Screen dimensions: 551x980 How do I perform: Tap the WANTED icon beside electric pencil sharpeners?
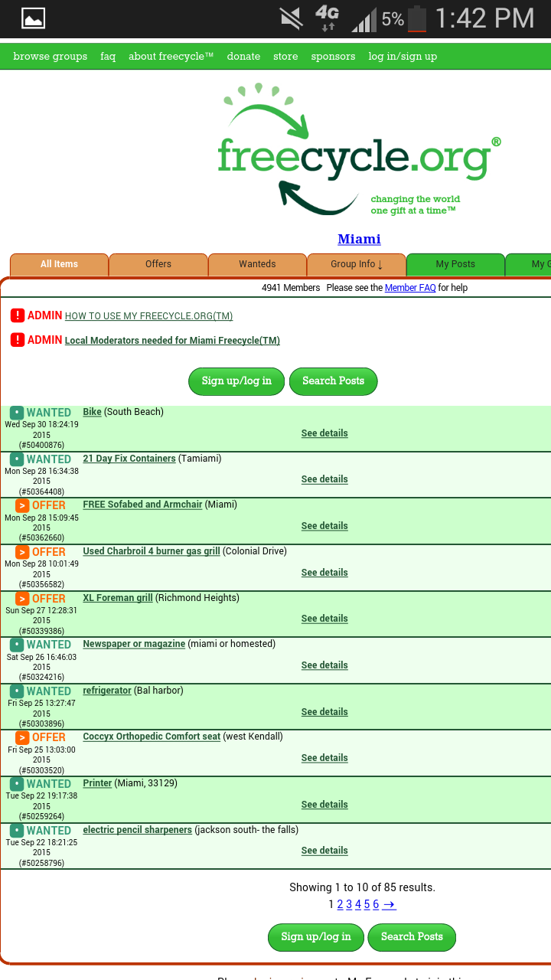coord(17,831)
